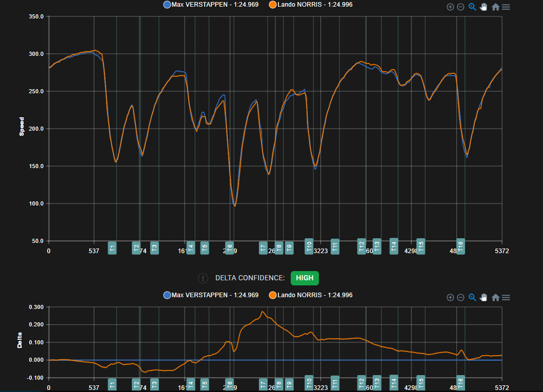
Task: Activate the pan hand tool on Speed chart
Action: (483, 7)
